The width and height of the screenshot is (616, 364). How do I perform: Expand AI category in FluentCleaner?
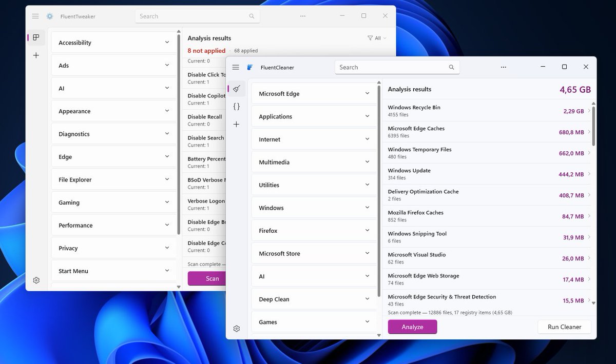click(x=314, y=276)
